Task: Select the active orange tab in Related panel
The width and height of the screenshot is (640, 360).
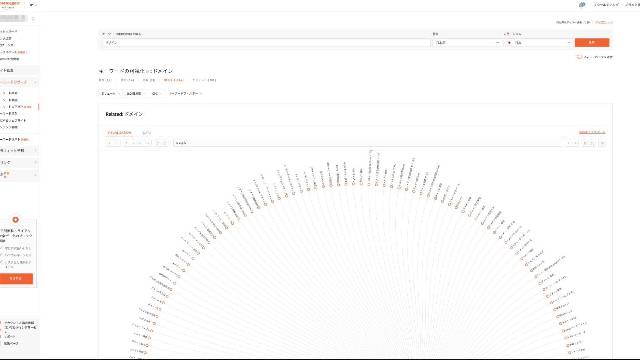Action: tap(119, 133)
